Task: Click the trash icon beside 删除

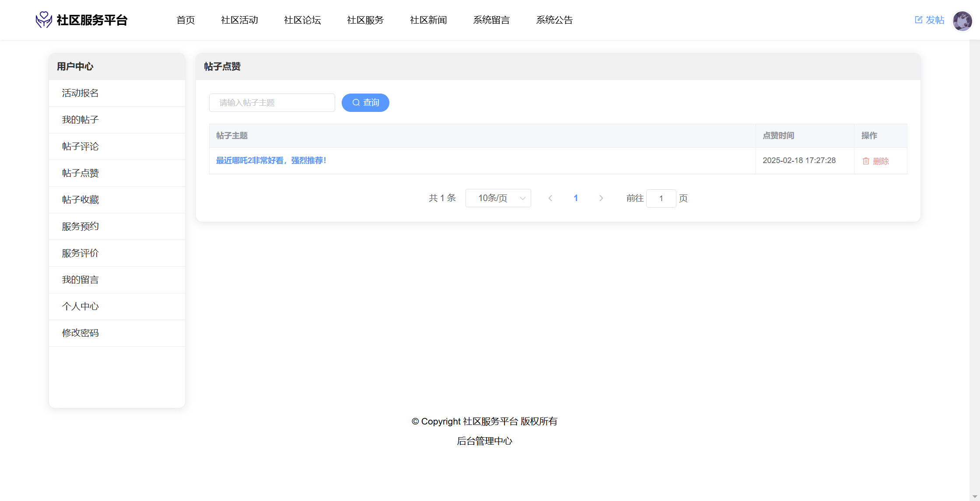Action: [865, 161]
